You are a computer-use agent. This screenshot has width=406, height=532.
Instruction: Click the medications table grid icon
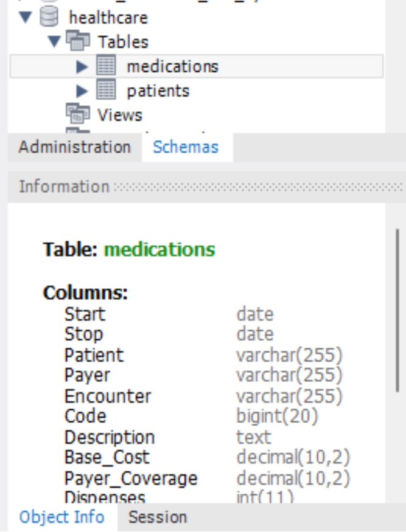pos(106,66)
